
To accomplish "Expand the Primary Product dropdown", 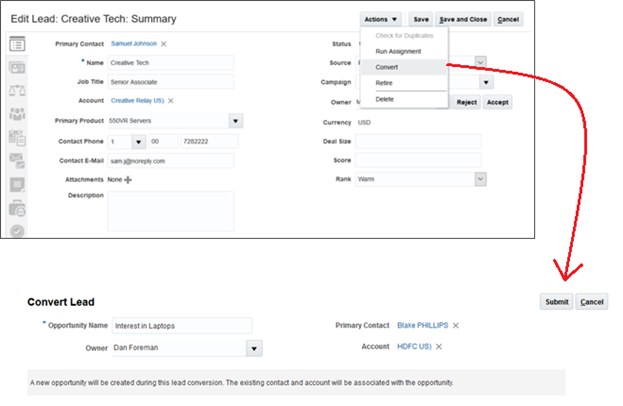I will pos(236,121).
